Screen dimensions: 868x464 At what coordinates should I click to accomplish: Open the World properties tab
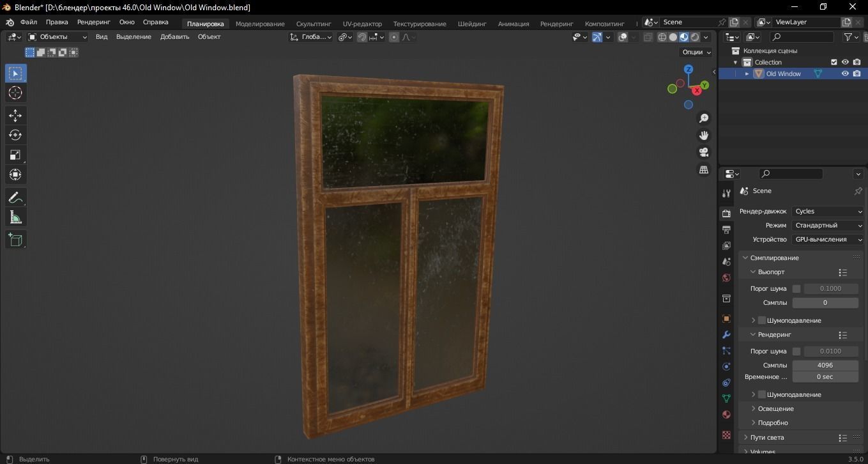click(x=726, y=278)
